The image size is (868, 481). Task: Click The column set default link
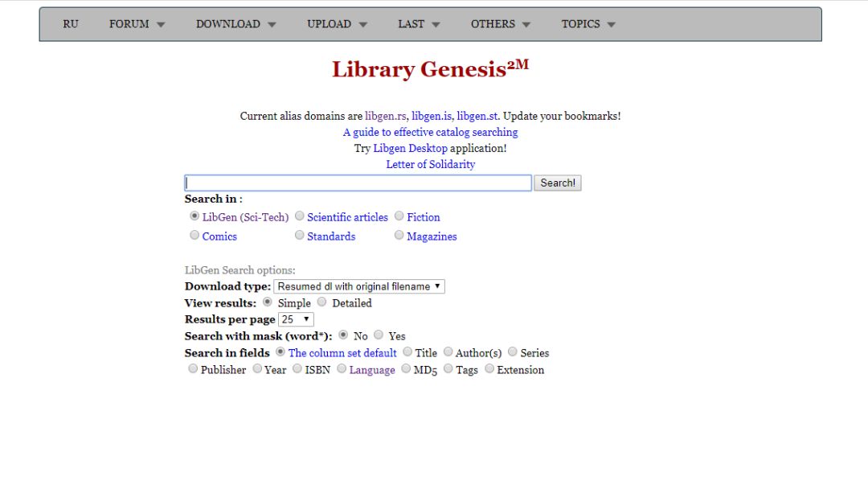click(x=342, y=353)
